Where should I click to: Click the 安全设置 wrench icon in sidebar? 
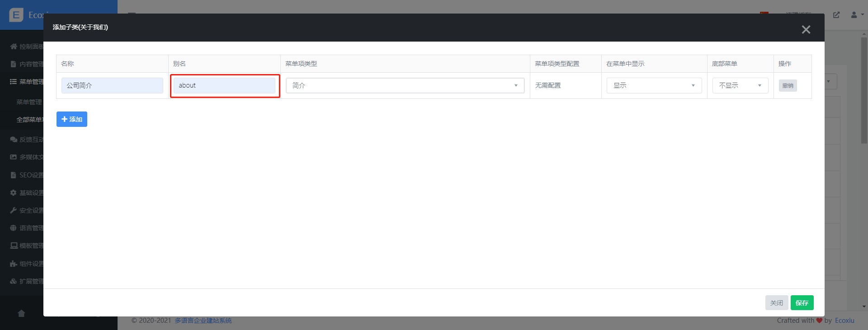14,210
